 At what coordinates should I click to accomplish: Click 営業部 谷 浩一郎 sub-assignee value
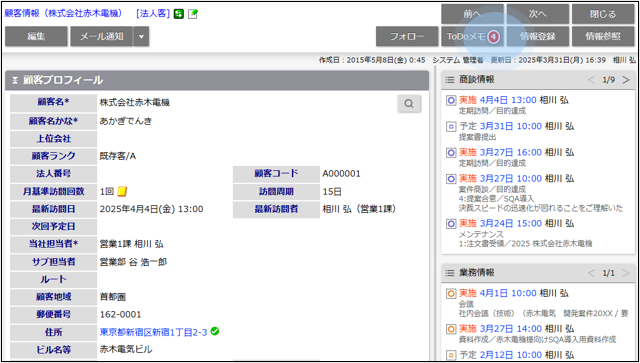tap(133, 262)
